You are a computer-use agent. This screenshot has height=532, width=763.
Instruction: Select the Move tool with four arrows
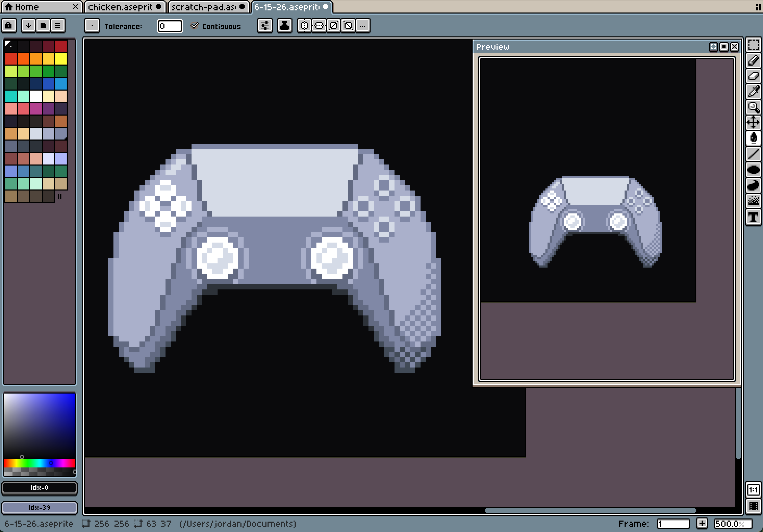[753, 122]
